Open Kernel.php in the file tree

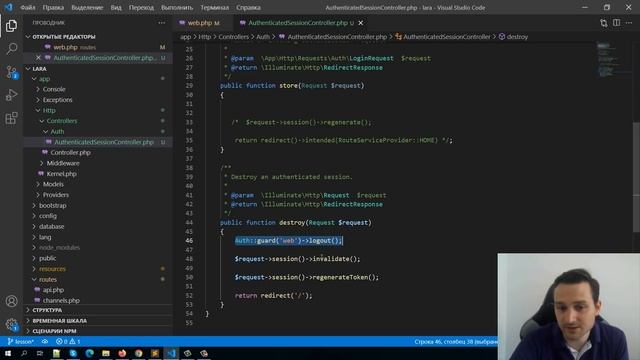61,174
